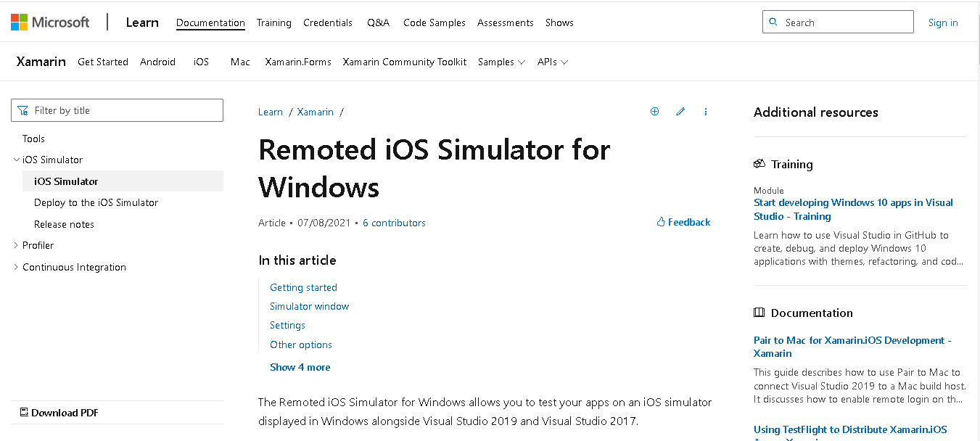Expand the Continuous Integration tree node
The image size is (980, 441).
pos(17,267)
